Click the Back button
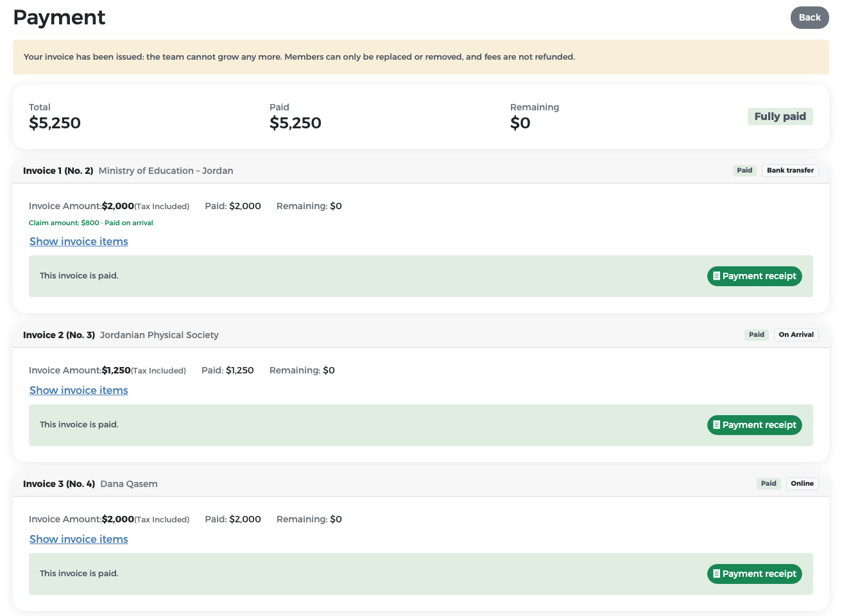The width and height of the screenshot is (842, 616). (809, 17)
